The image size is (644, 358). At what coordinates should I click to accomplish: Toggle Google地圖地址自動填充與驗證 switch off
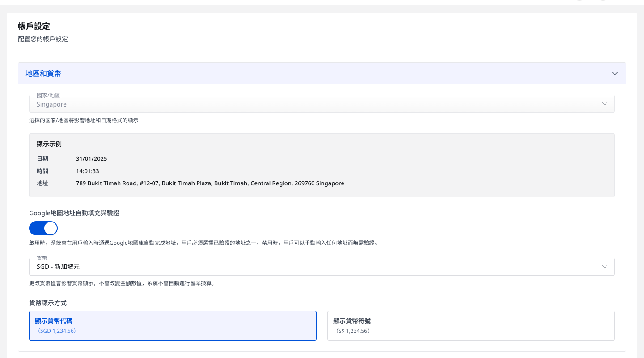[43, 228]
